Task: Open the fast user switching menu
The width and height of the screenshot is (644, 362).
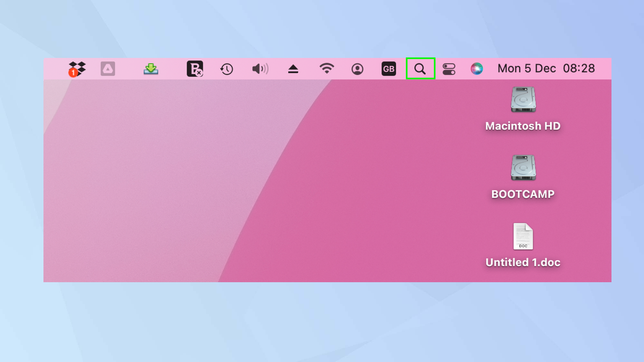Action: click(x=357, y=68)
